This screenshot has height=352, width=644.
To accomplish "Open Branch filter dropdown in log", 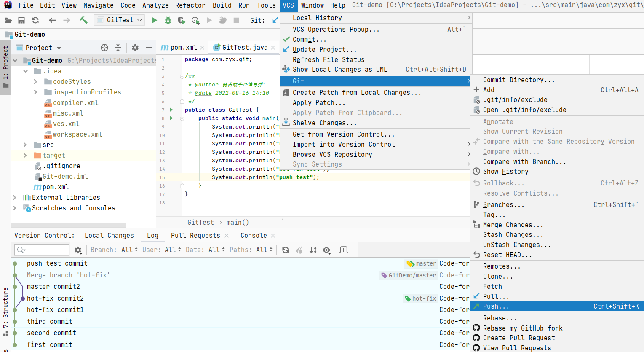I will tap(114, 250).
